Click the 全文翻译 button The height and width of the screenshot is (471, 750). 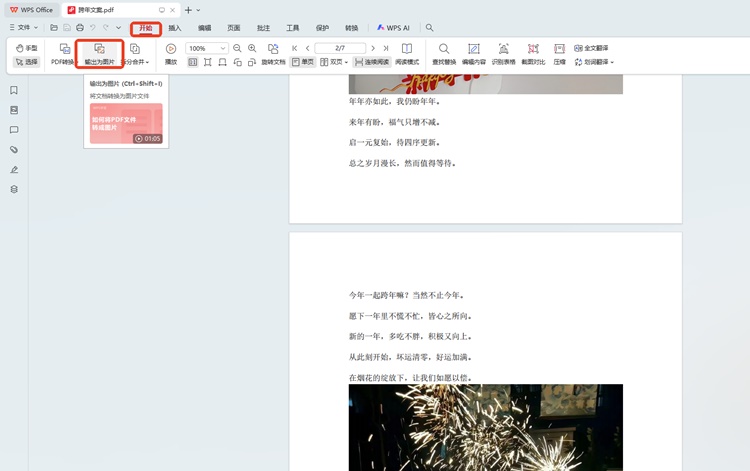[591, 48]
